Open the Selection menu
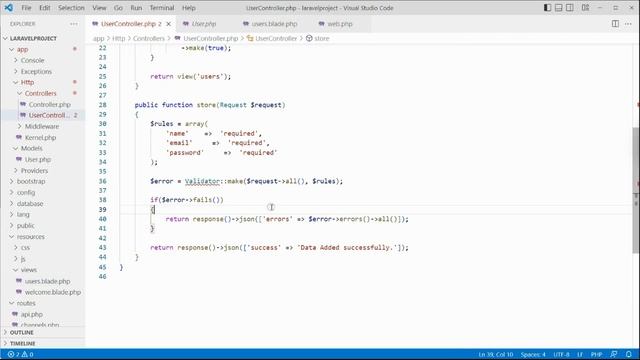640x360 pixels. (71, 8)
